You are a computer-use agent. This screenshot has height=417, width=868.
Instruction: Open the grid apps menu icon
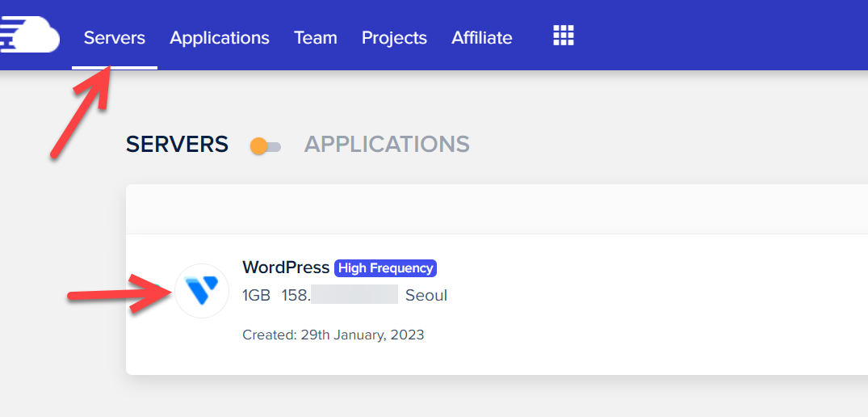pos(564,36)
